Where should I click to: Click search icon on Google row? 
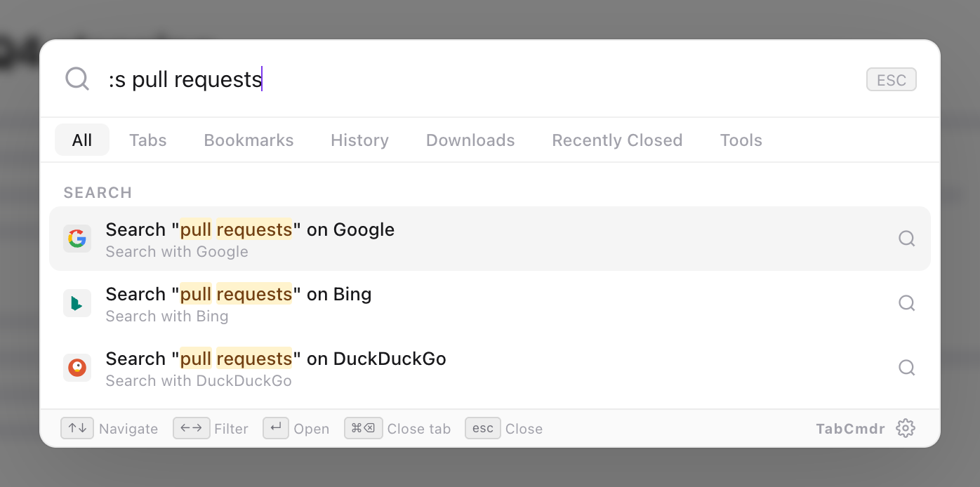[x=907, y=239]
